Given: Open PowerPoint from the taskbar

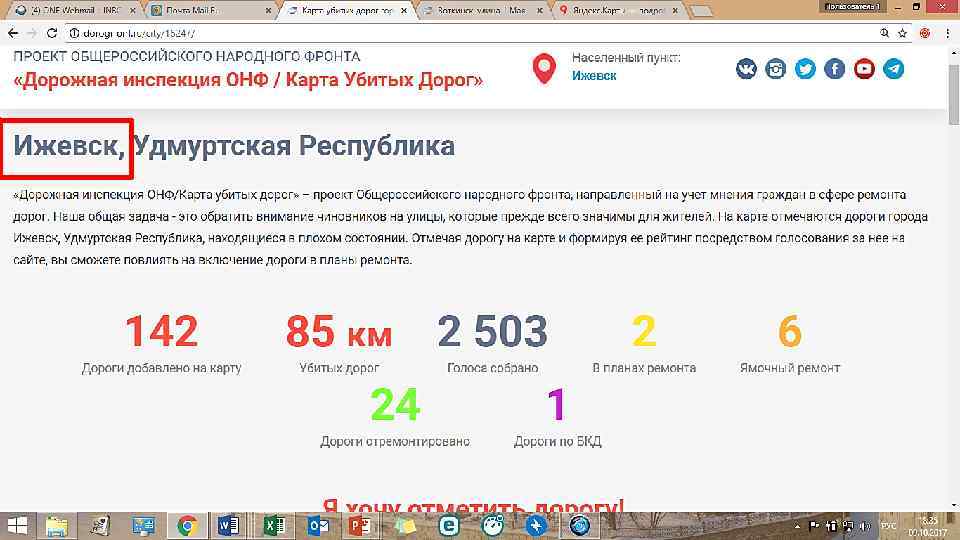Looking at the screenshot, I should (x=359, y=526).
